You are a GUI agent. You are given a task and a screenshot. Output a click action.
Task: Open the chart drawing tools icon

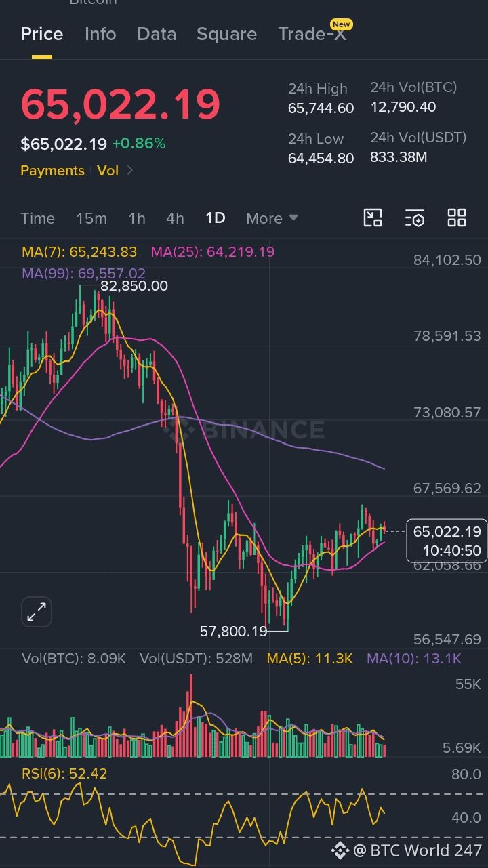373,218
